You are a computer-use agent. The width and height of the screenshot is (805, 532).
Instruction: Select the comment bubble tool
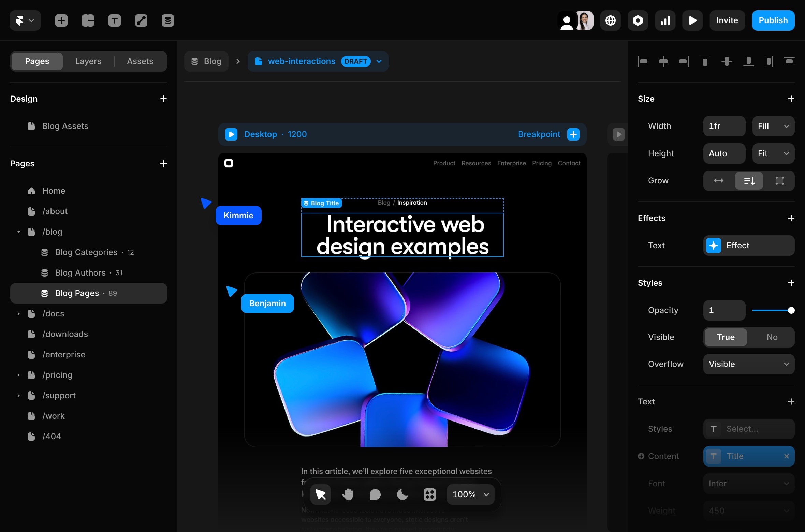(375, 494)
